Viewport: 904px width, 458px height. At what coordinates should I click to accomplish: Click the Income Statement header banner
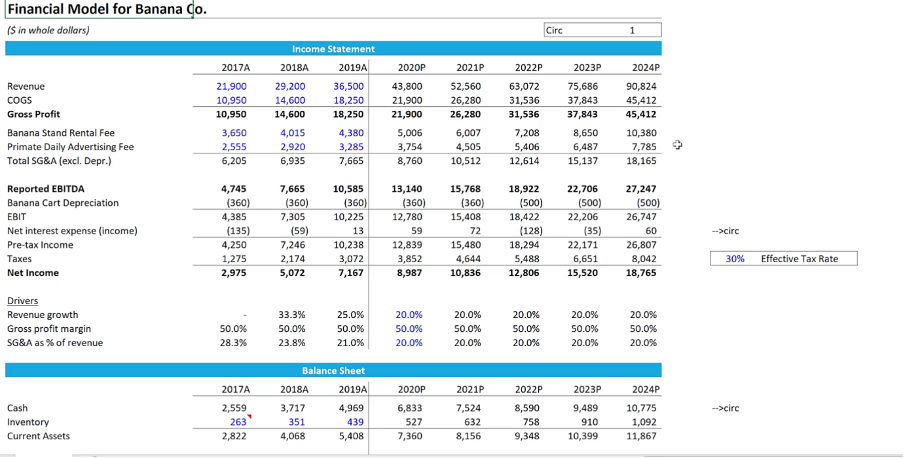333,48
